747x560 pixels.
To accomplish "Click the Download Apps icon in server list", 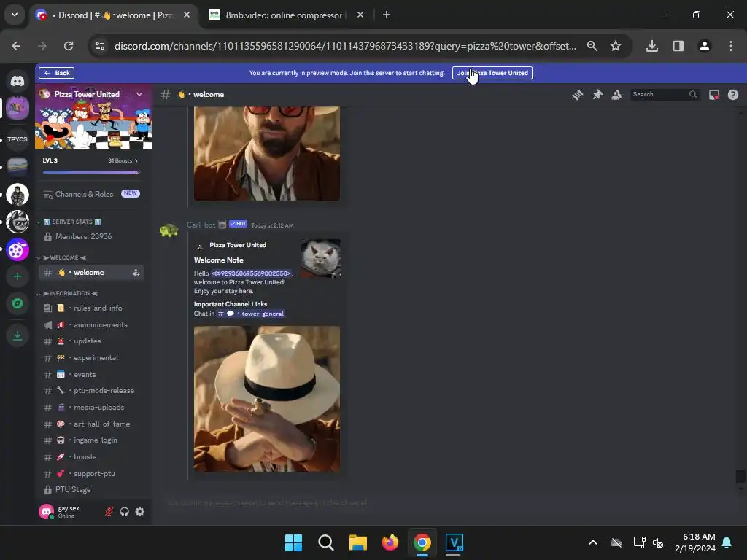I will click(18, 335).
